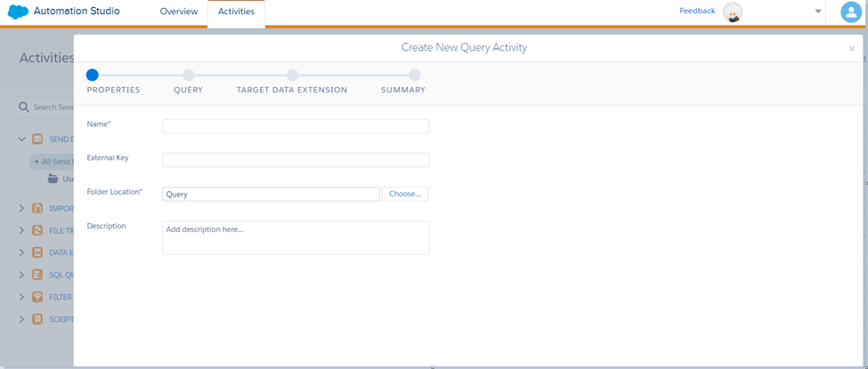Click the Name input field

296,126
